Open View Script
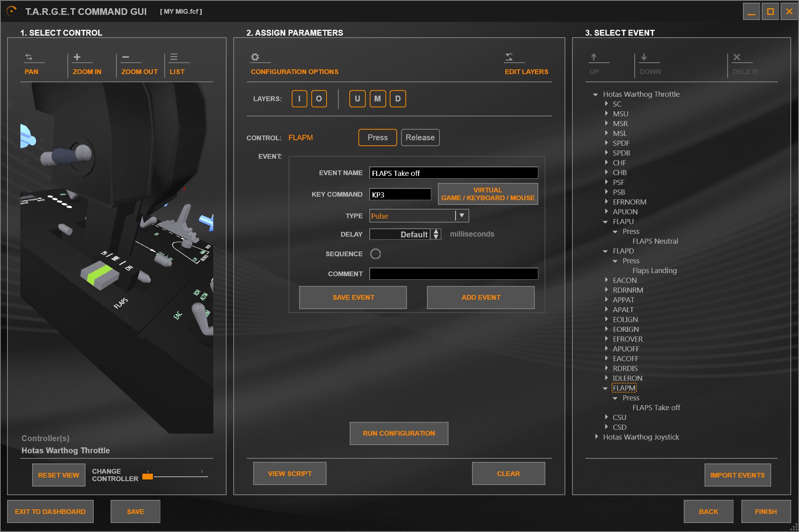The image size is (799, 532). 290,474
